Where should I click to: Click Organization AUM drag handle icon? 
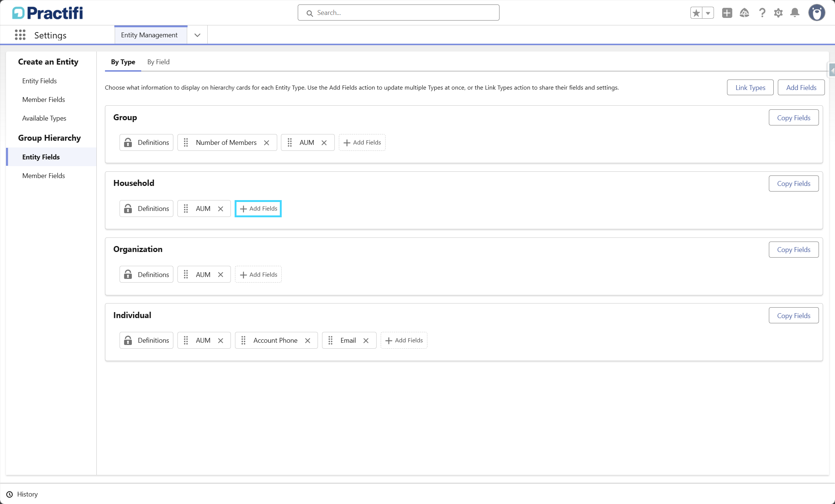click(x=186, y=275)
